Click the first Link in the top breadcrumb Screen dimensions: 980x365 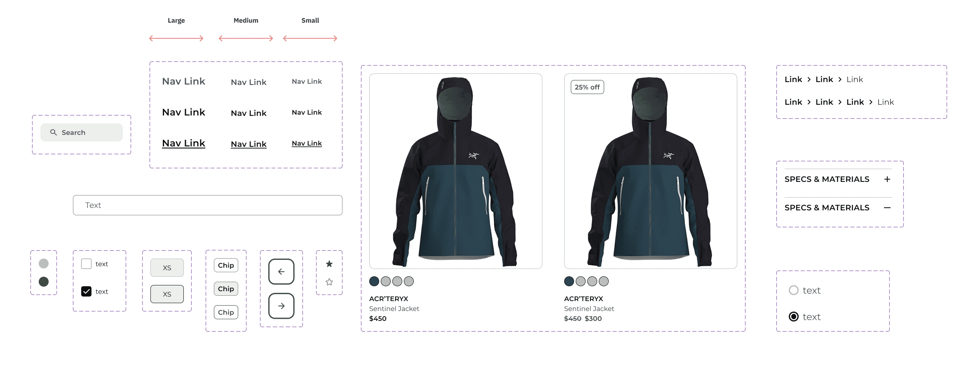point(793,79)
